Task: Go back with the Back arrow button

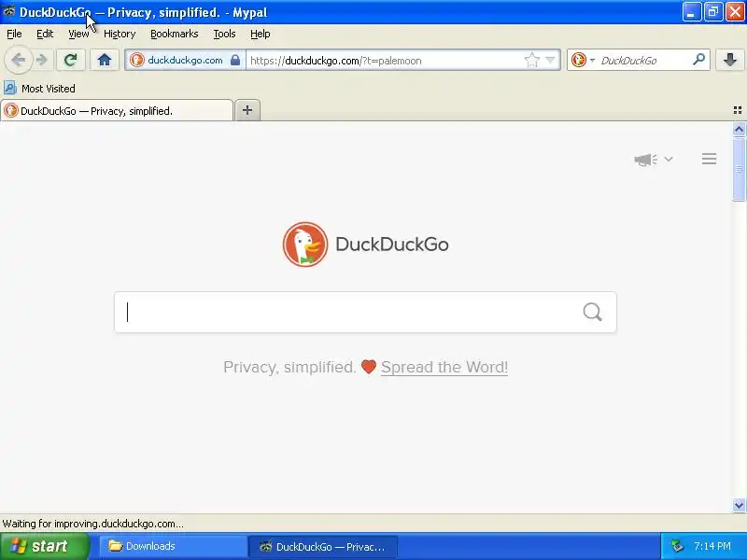Action: tap(18, 60)
